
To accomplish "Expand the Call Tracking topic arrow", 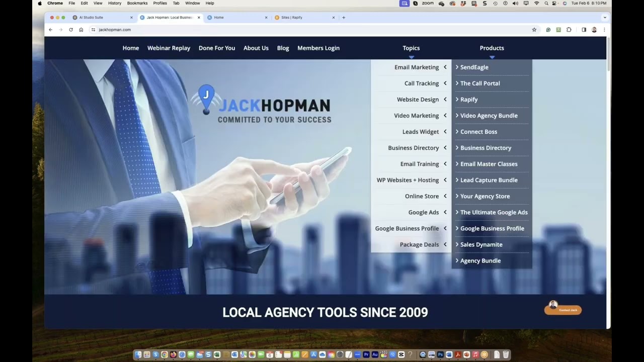I will point(445,83).
